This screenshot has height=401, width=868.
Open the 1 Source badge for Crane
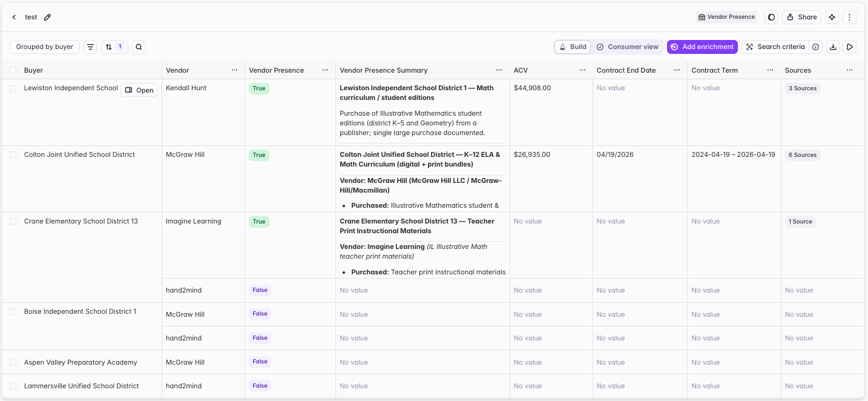click(x=800, y=222)
